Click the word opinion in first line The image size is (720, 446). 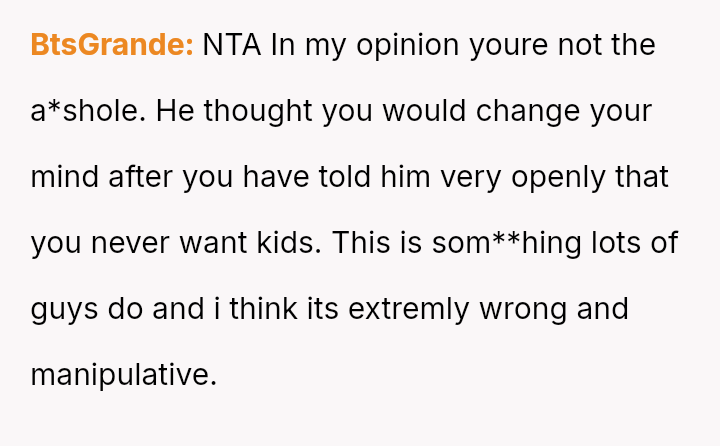408,46
